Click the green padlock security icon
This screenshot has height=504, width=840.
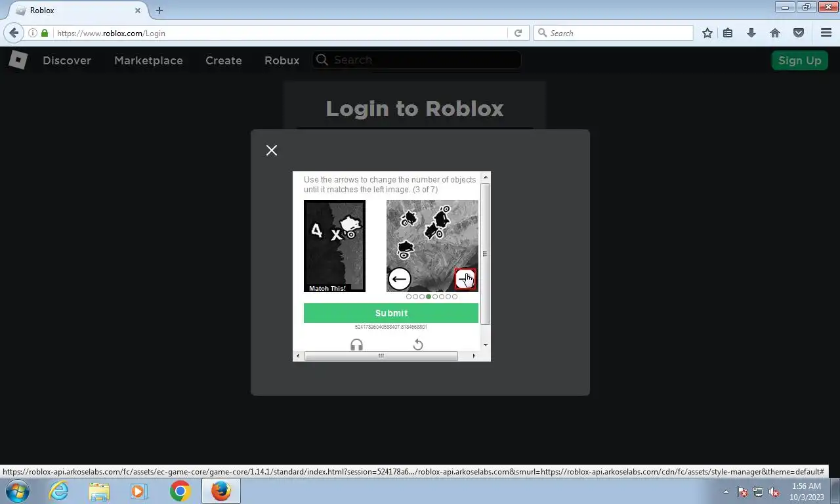pyautogui.click(x=45, y=33)
